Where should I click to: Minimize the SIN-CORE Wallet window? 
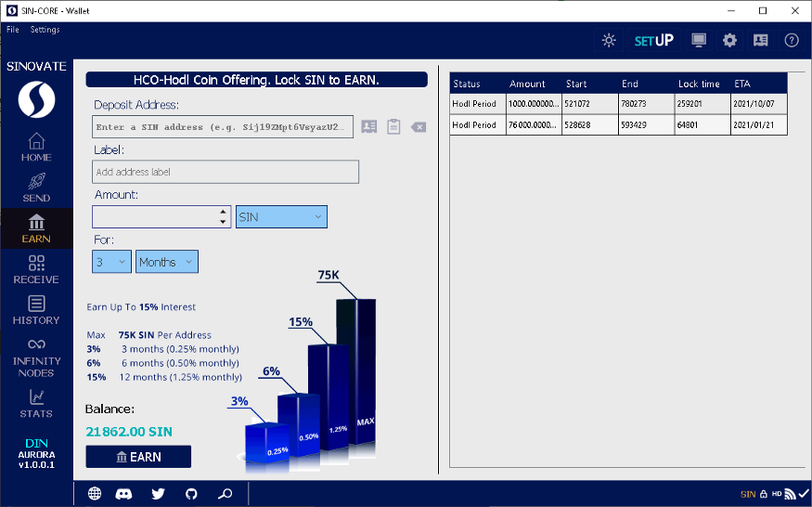pyautogui.click(x=731, y=11)
